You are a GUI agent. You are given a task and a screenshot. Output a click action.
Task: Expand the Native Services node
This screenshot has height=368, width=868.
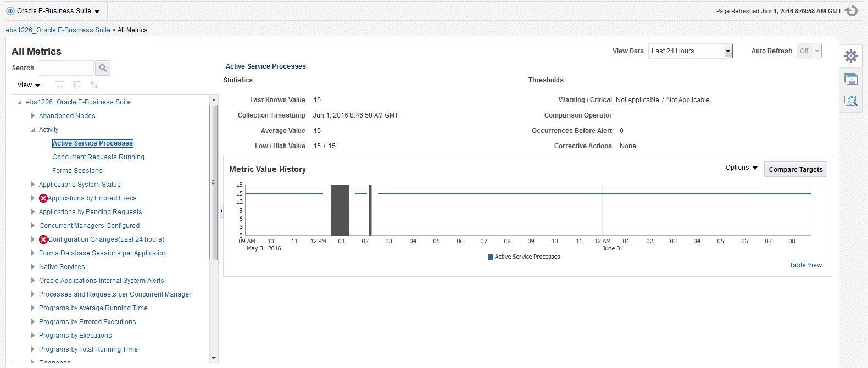click(33, 267)
